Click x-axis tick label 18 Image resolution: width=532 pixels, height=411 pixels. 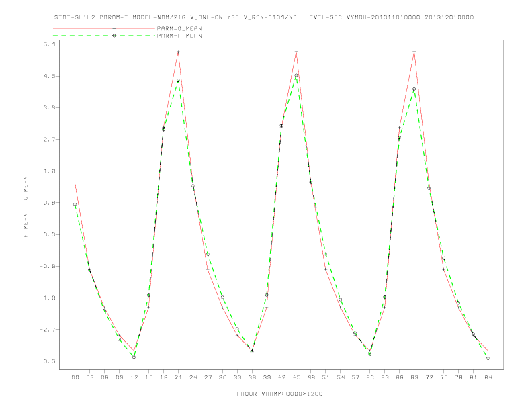pyautogui.click(x=163, y=377)
